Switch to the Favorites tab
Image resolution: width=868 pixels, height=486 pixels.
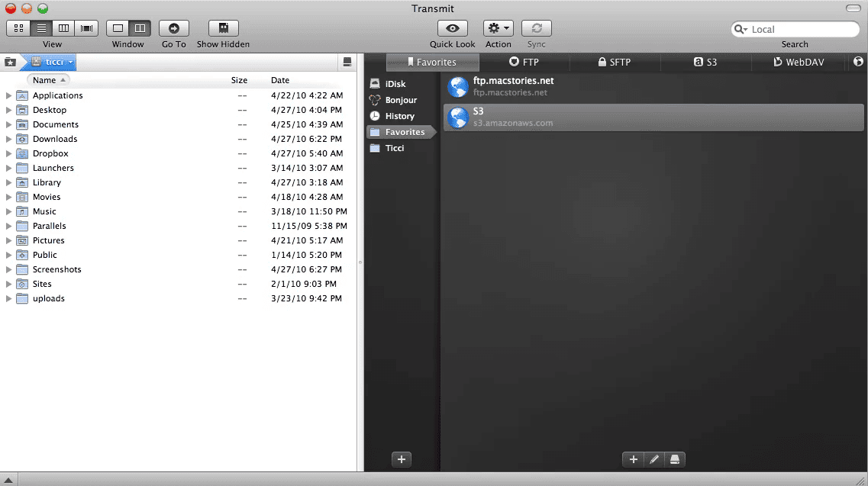tap(432, 62)
